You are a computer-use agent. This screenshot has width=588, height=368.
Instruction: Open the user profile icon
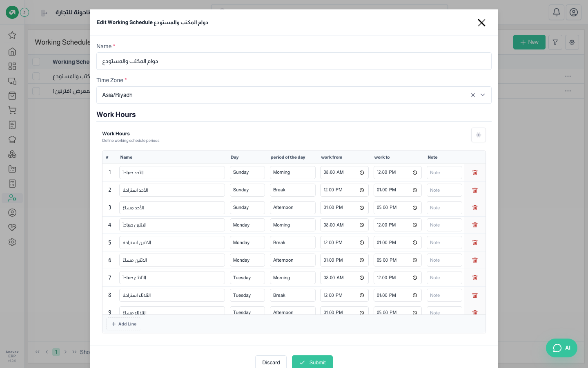pos(574,12)
